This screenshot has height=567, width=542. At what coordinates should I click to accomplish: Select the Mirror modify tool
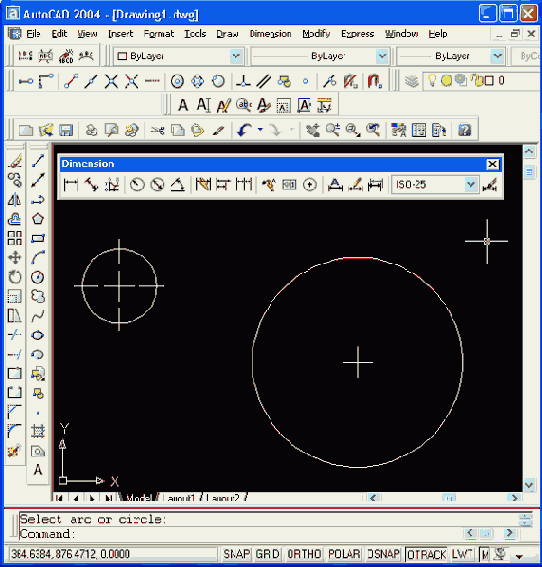click(15, 199)
